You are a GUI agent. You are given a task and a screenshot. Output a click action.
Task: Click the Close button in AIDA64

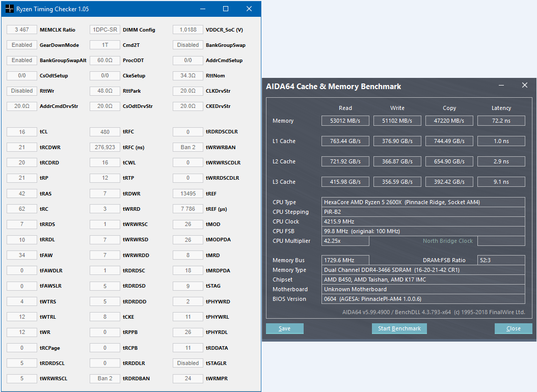coord(514,328)
